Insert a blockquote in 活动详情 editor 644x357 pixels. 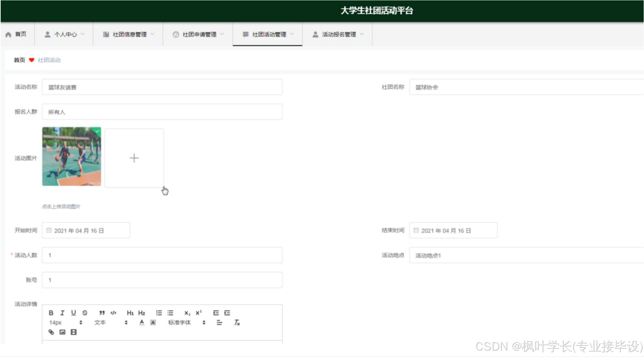point(102,313)
